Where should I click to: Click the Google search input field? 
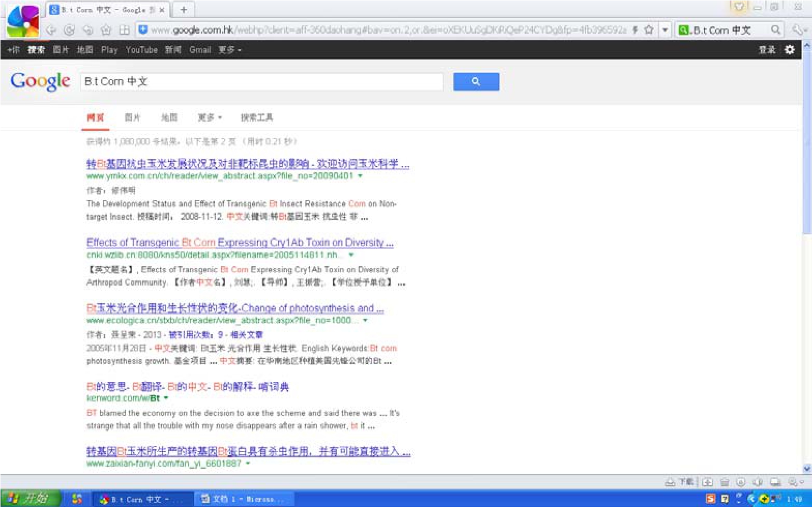click(262, 82)
